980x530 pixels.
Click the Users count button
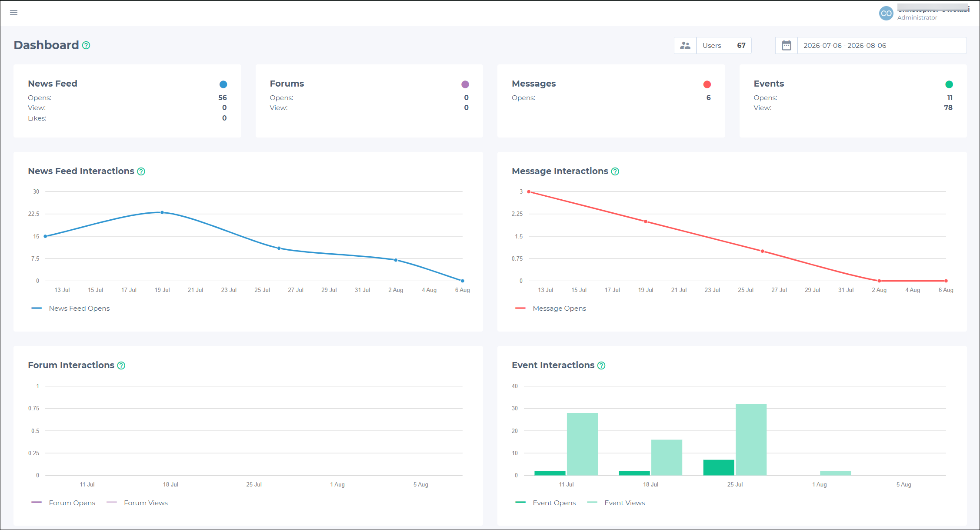coord(724,45)
